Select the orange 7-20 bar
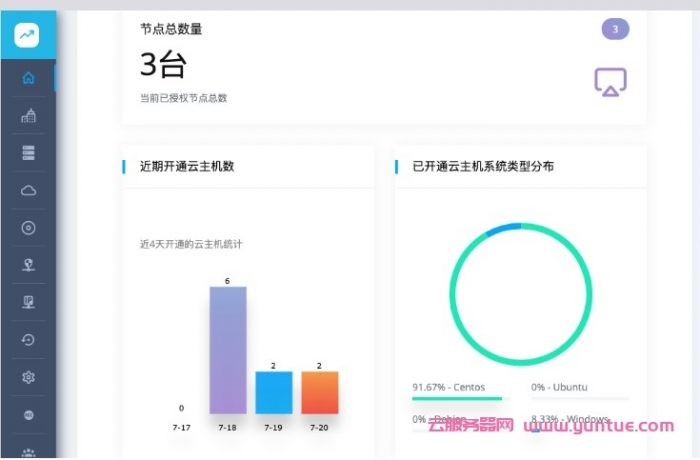This screenshot has width=700, height=460. [x=320, y=392]
